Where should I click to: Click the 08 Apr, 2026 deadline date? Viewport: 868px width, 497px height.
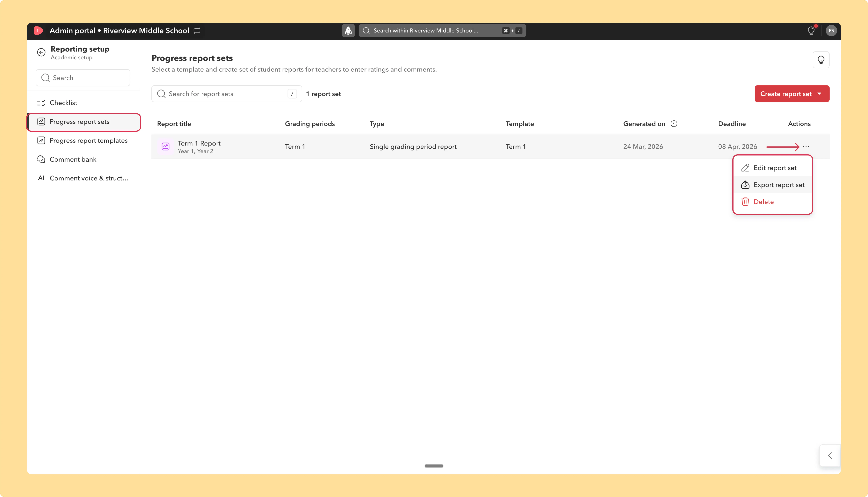click(x=738, y=146)
